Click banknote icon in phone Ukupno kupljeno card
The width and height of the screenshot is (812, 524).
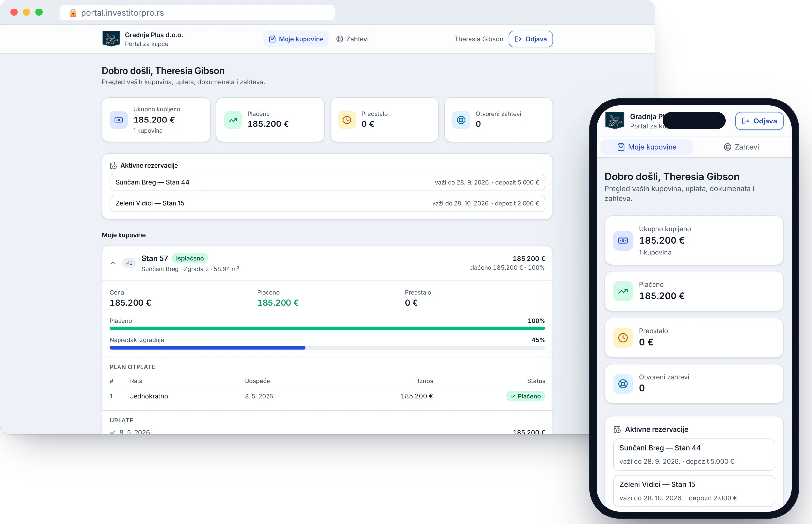623,241
